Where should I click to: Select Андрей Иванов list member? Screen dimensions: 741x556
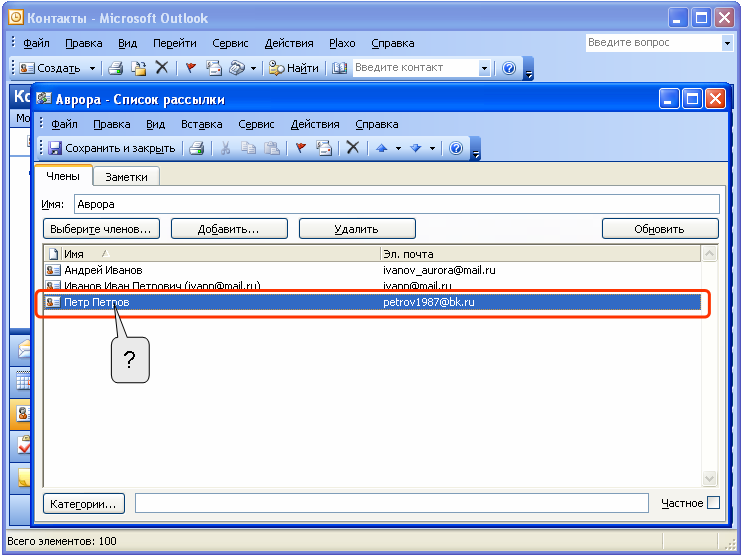click(x=103, y=270)
